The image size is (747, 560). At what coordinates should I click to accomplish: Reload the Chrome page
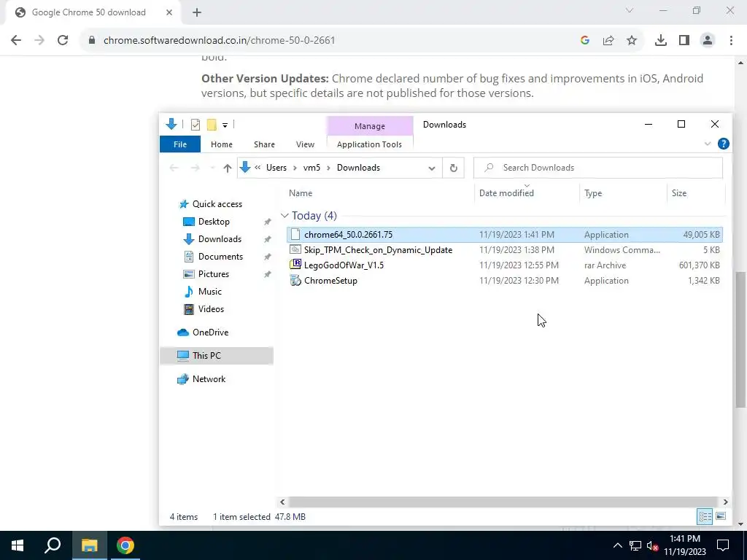[63, 41]
